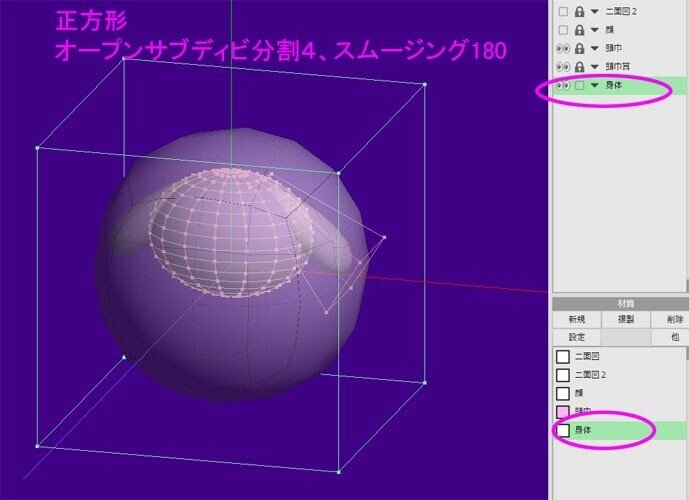Unlock the 二面図2 object via its padlock
Image resolution: width=689 pixels, height=500 pixels.
[580, 11]
